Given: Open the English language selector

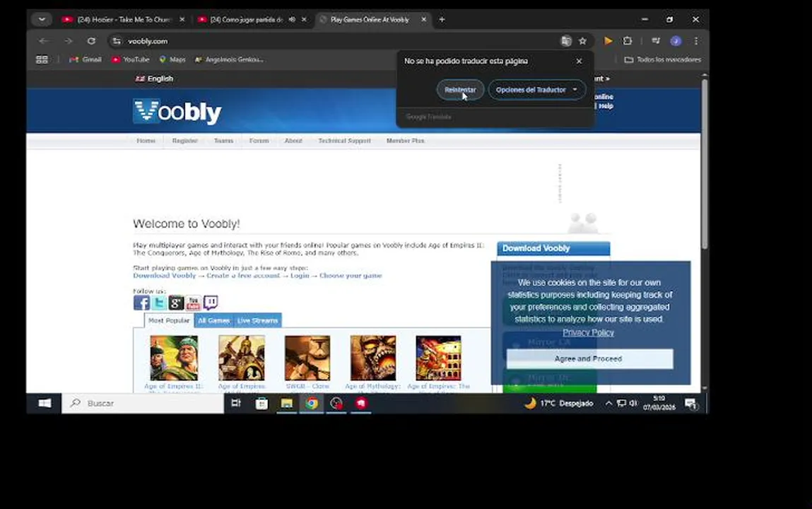Looking at the screenshot, I should tap(154, 78).
